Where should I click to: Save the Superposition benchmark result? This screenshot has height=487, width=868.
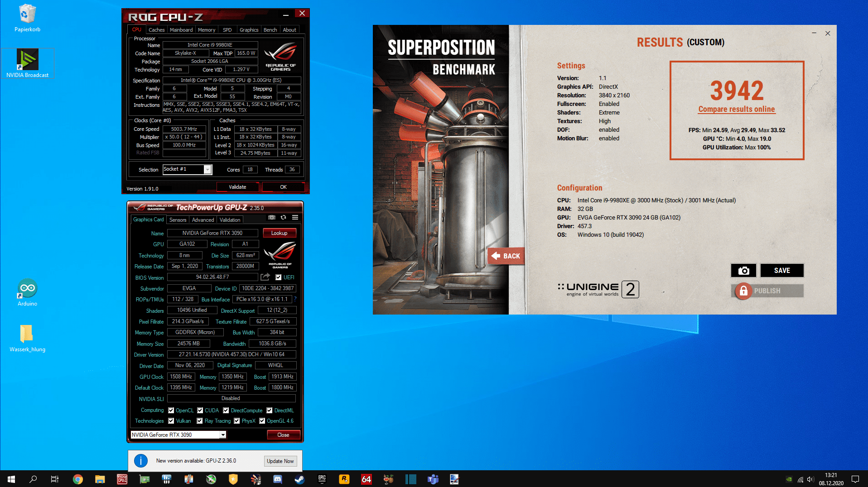coord(782,271)
